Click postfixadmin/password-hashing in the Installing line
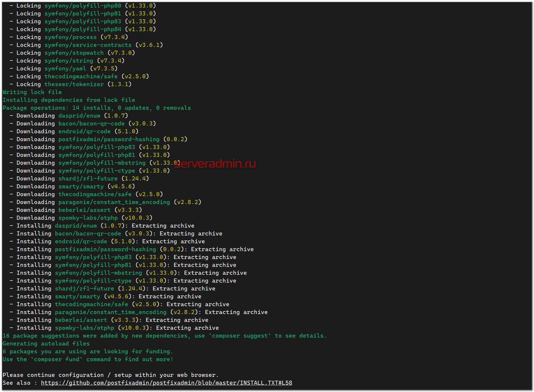534x392 pixels. (x=105, y=249)
